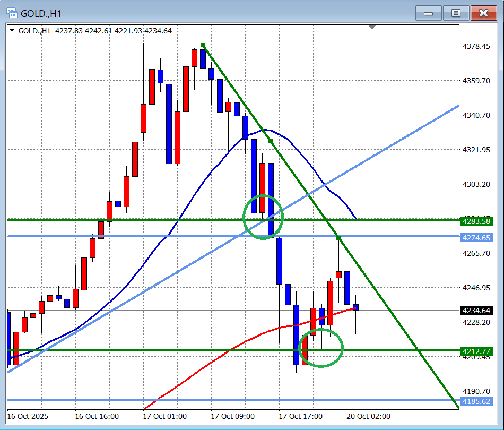Click the blue 4274.65 price label
This screenshot has height=430, width=504.
pyautogui.click(x=476, y=238)
